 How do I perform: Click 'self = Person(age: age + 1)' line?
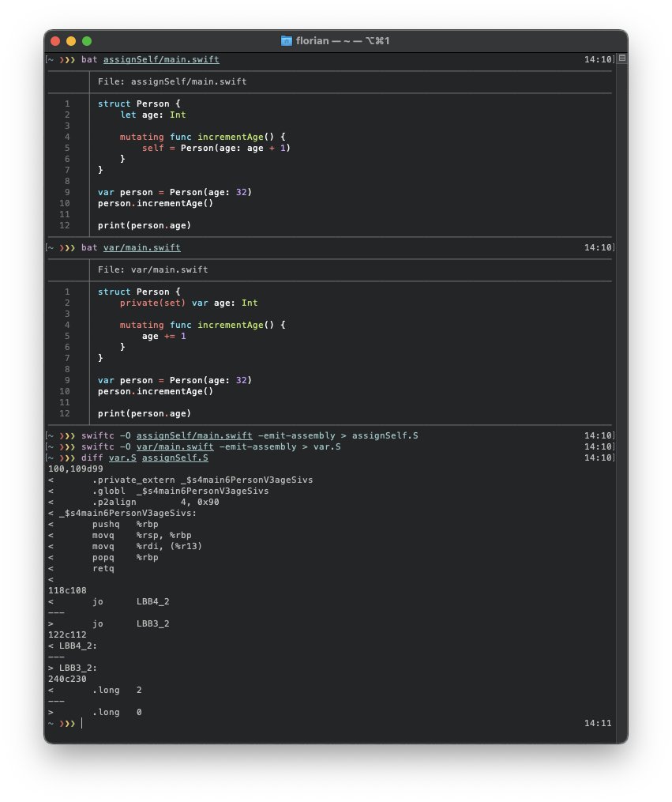(x=216, y=148)
